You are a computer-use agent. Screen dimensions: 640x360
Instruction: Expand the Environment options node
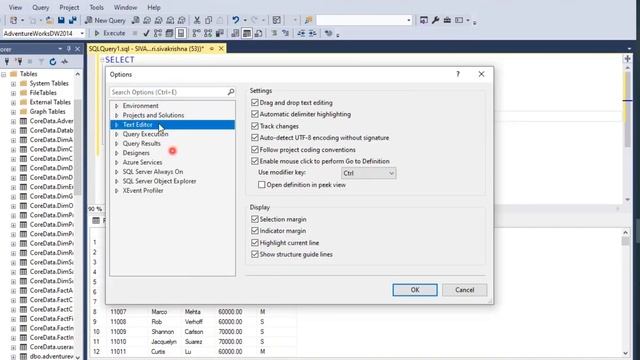(116, 106)
